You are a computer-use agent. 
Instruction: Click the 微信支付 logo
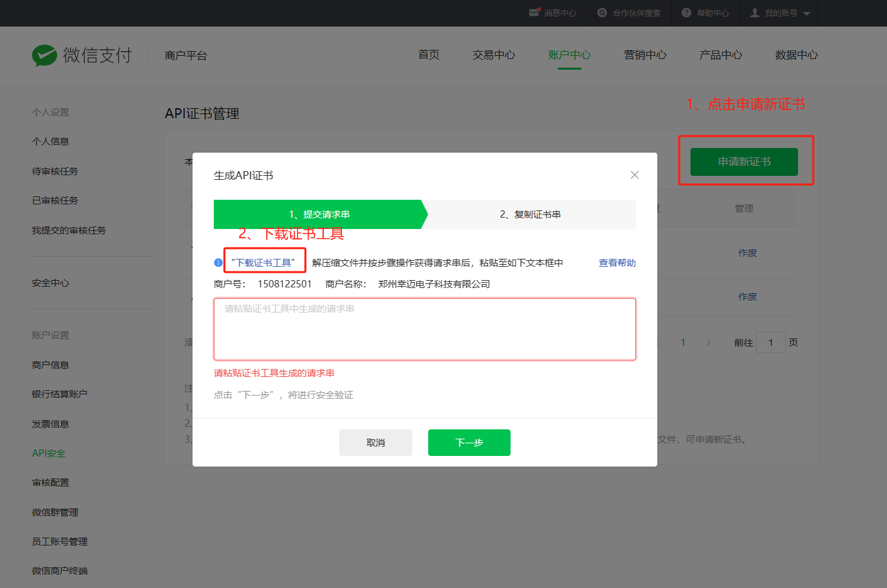click(82, 55)
